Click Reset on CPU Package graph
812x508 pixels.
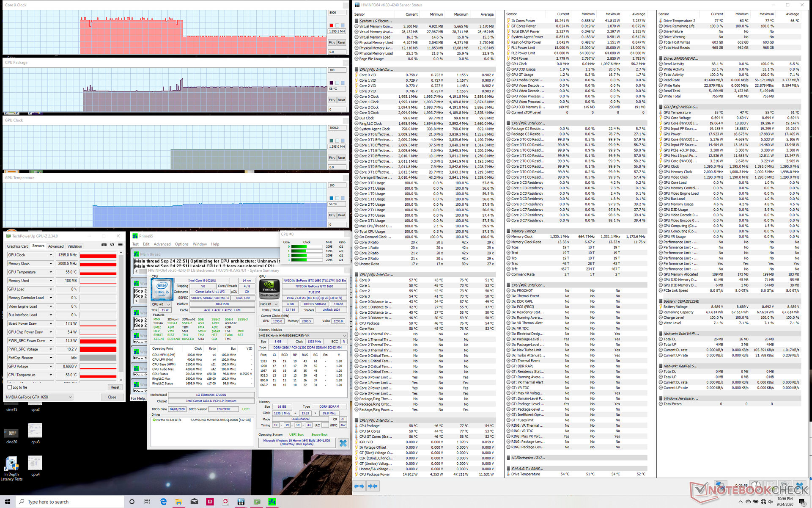(x=342, y=100)
